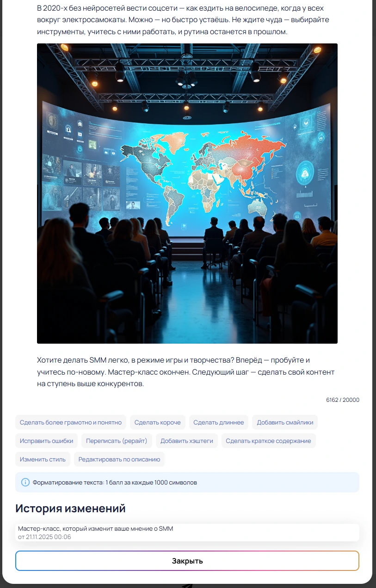The height and width of the screenshot is (588, 376).
Task: Click the 'Форматирование текста' pricing notice text
Action: tap(115, 482)
